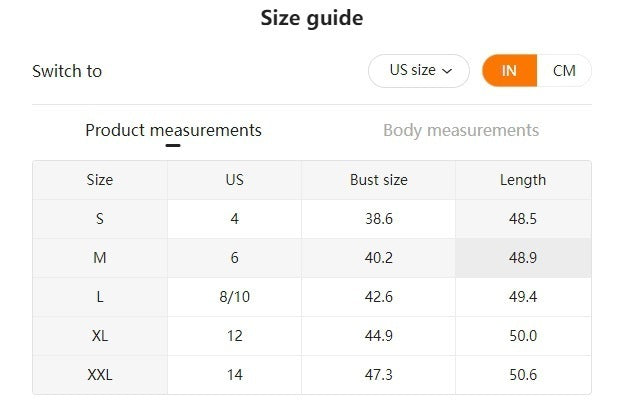The image size is (628, 409).
Task: Open the Product measurements tab
Action: click(173, 130)
